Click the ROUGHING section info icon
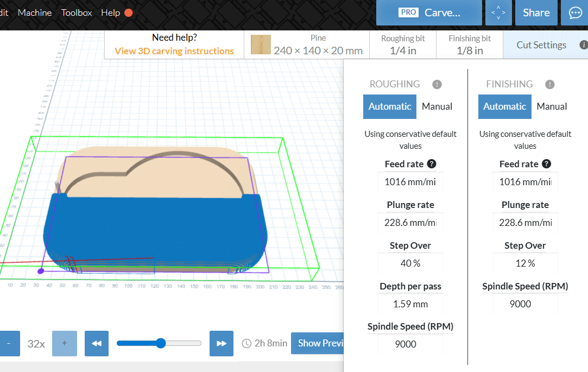The image size is (588, 372). click(x=437, y=84)
